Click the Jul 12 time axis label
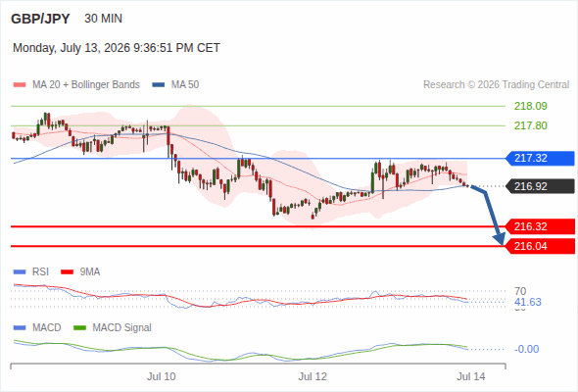 click(x=313, y=376)
